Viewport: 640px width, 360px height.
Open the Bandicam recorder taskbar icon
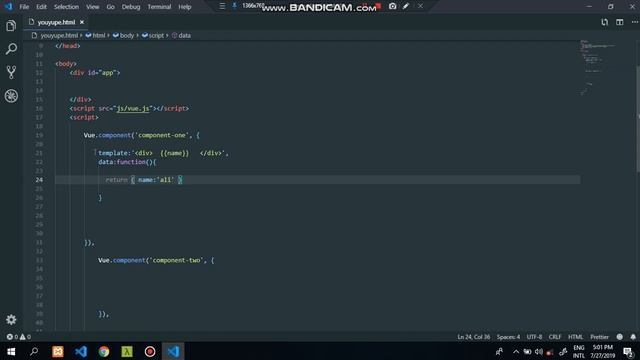coord(150,351)
